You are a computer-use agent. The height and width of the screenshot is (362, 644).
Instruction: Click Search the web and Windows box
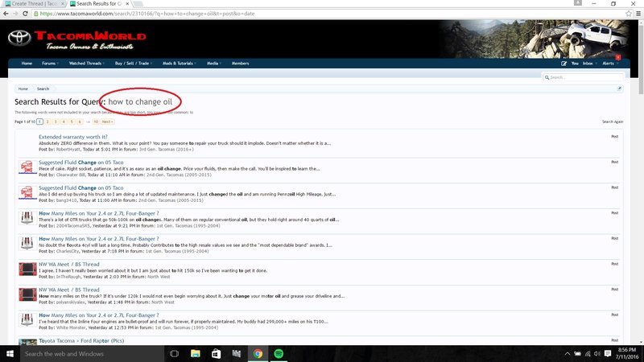coord(92,353)
